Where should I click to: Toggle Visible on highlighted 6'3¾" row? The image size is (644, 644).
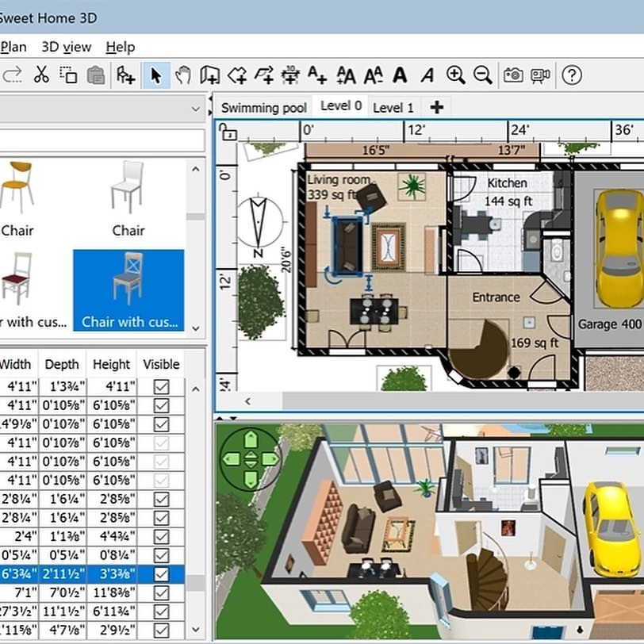click(162, 573)
